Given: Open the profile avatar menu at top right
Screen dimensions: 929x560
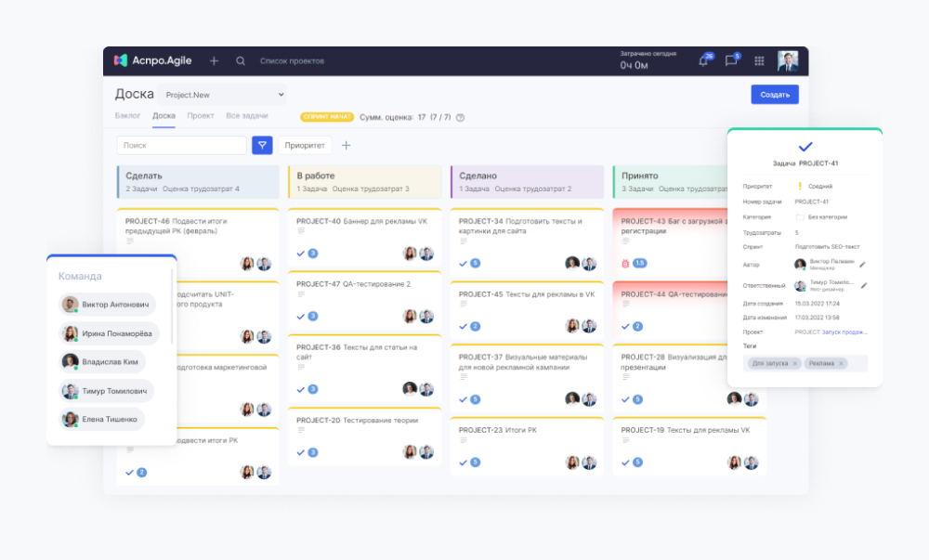Looking at the screenshot, I should pos(788,60).
